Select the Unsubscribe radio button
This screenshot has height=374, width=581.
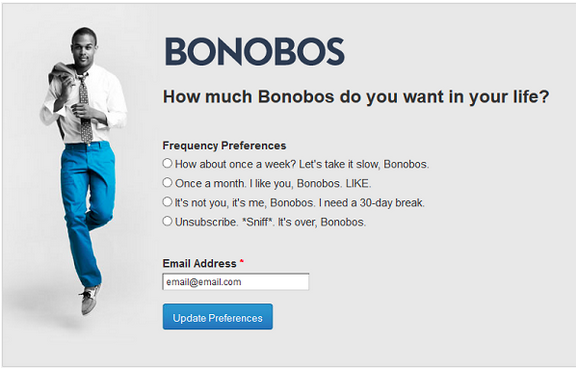coord(167,221)
